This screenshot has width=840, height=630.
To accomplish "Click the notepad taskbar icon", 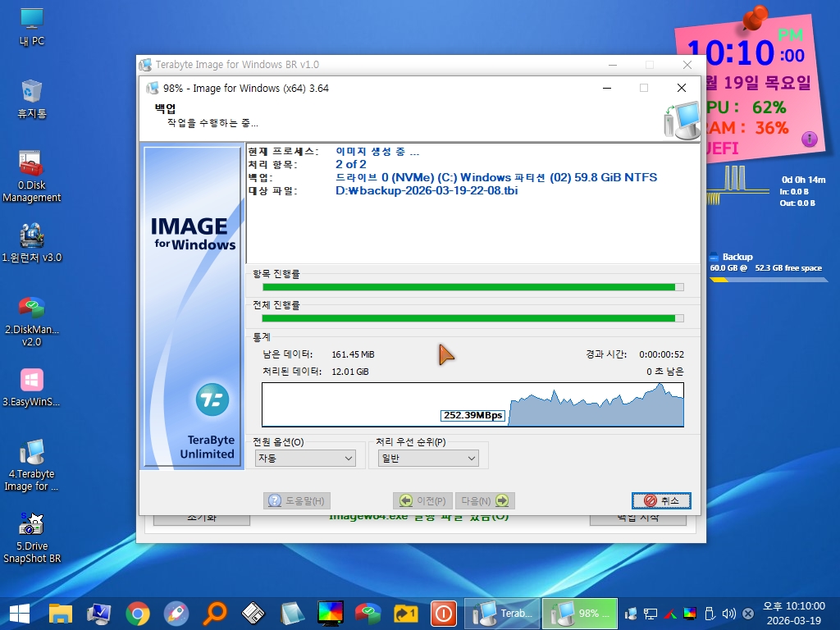I will point(292,614).
